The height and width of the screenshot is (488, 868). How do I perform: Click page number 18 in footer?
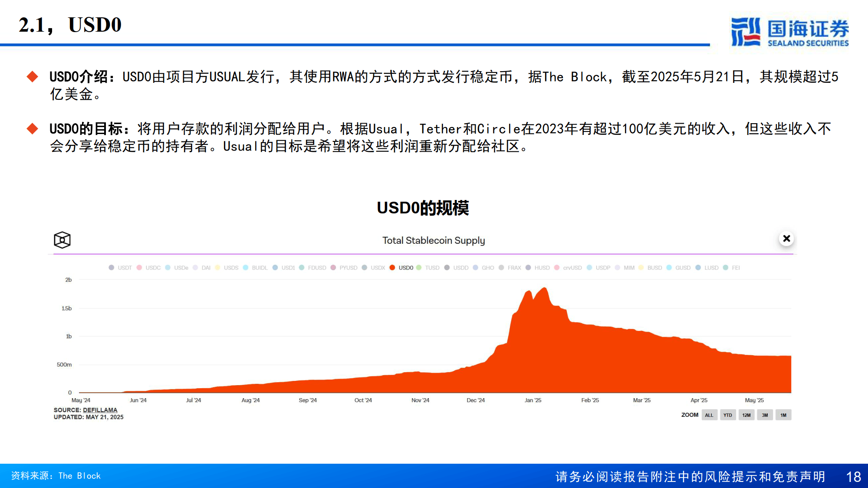(x=853, y=477)
